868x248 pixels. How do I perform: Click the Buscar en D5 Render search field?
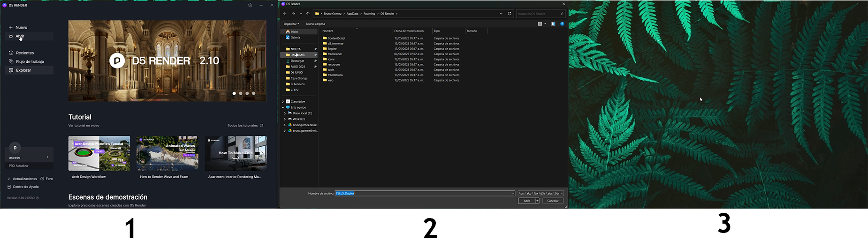pyautogui.click(x=541, y=14)
